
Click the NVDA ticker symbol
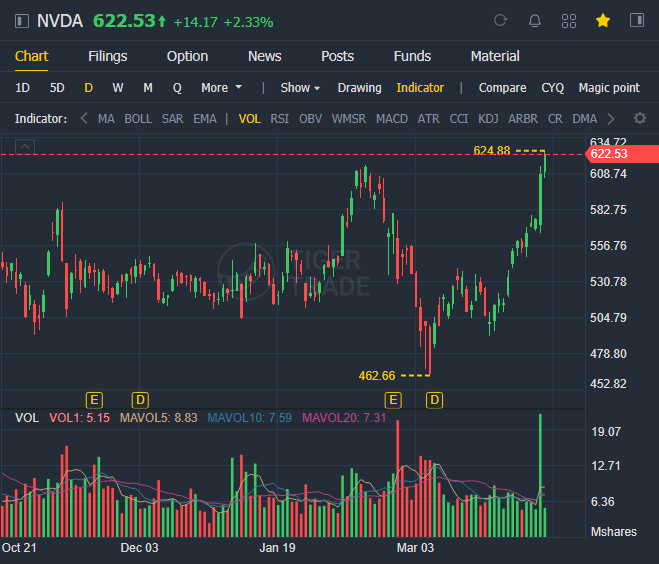tap(60, 21)
